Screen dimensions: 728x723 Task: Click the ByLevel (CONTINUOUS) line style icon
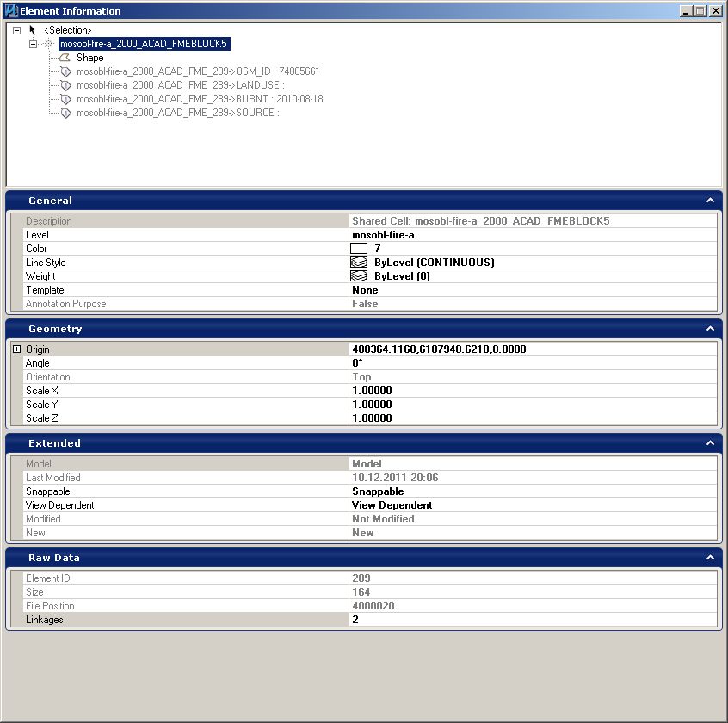pyautogui.click(x=360, y=263)
